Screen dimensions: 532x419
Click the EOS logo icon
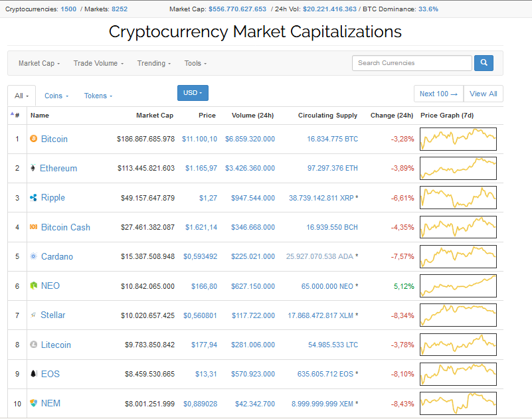33,374
